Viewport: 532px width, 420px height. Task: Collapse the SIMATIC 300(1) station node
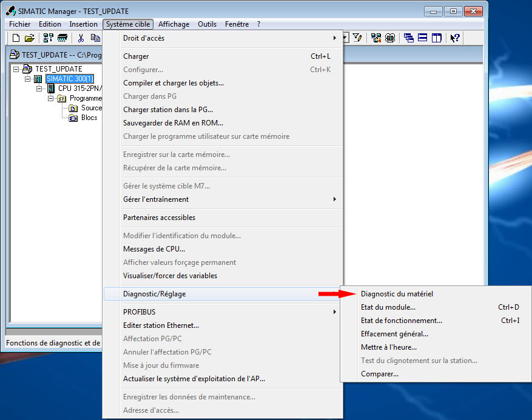click(x=28, y=79)
